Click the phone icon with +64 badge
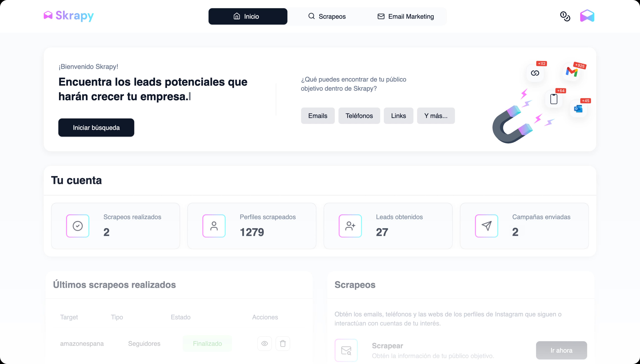The height and width of the screenshot is (364, 640). (554, 99)
